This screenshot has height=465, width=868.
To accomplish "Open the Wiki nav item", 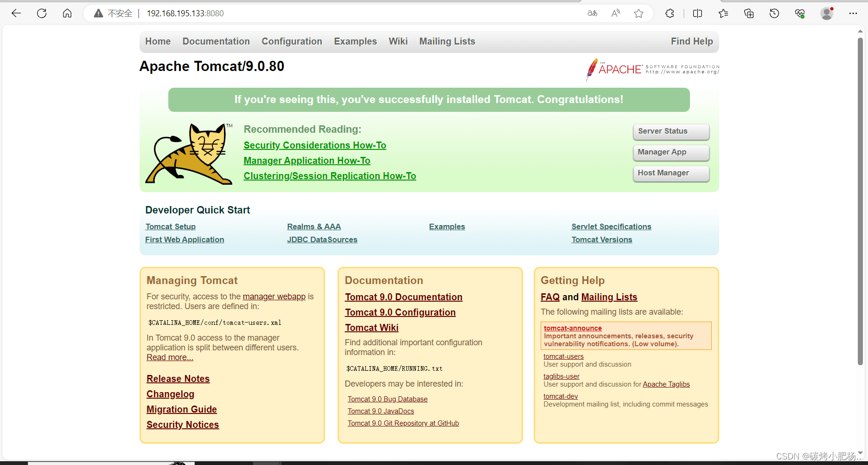I will (x=398, y=41).
